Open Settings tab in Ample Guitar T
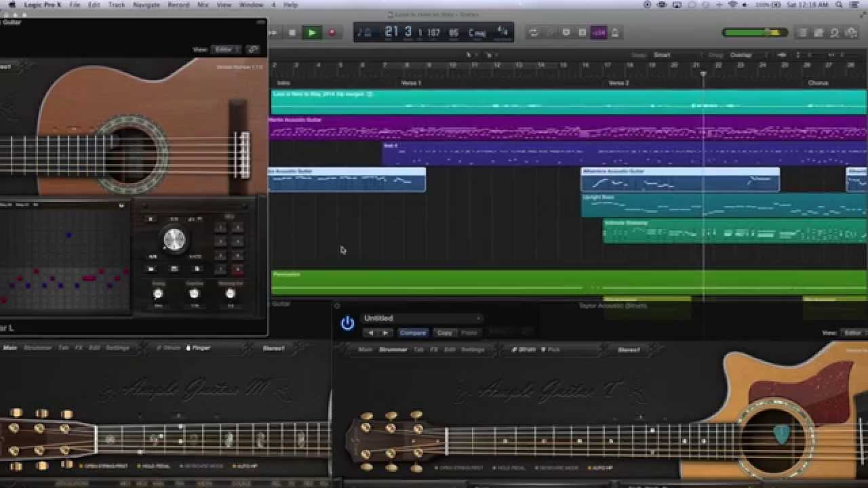Viewport: 868px width, 488px height. click(x=473, y=350)
